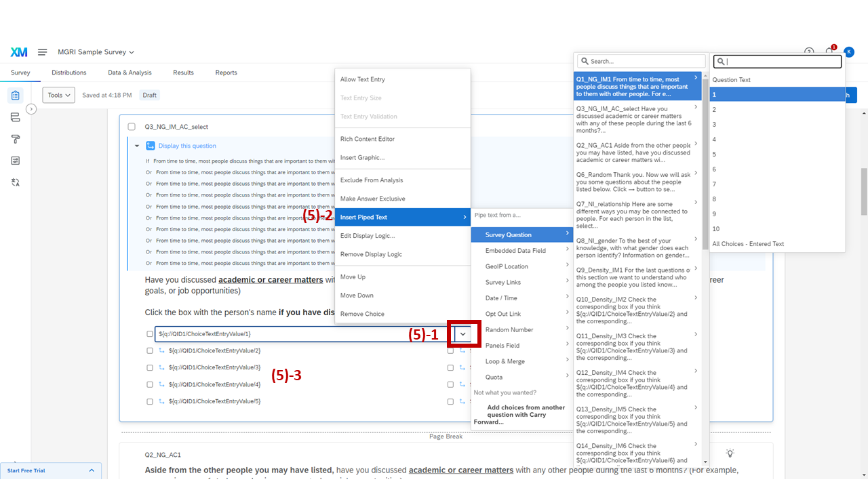This screenshot has height=488, width=868.
Task: Click the XM logo
Action: (x=18, y=52)
